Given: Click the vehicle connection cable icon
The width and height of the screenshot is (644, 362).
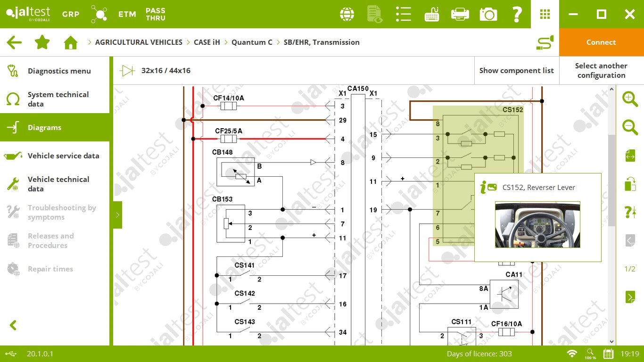Looking at the screenshot, I should [545, 42].
